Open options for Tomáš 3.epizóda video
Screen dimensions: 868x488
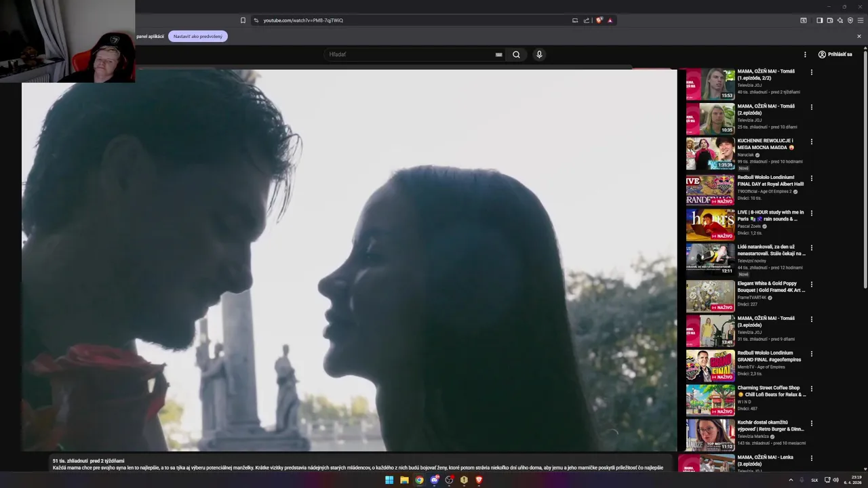(811, 319)
